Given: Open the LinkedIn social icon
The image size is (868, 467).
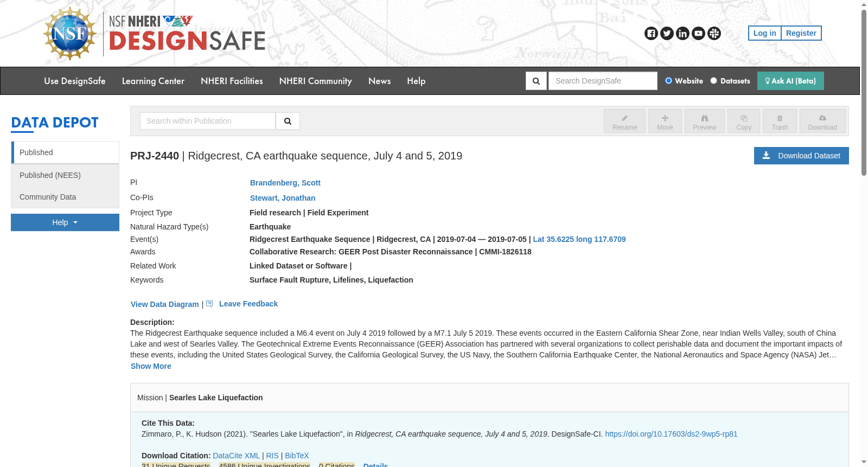Looking at the screenshot, I should point(682,34).
